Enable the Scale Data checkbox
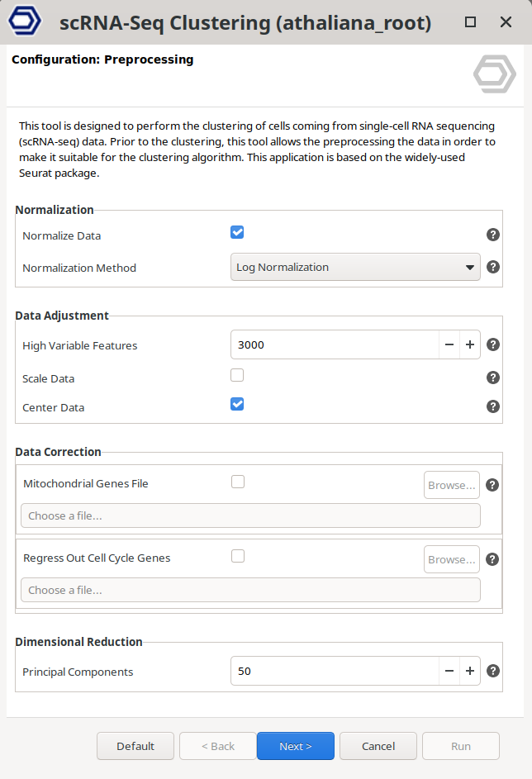Screen dimensions: 532x779 click(237, 375)
